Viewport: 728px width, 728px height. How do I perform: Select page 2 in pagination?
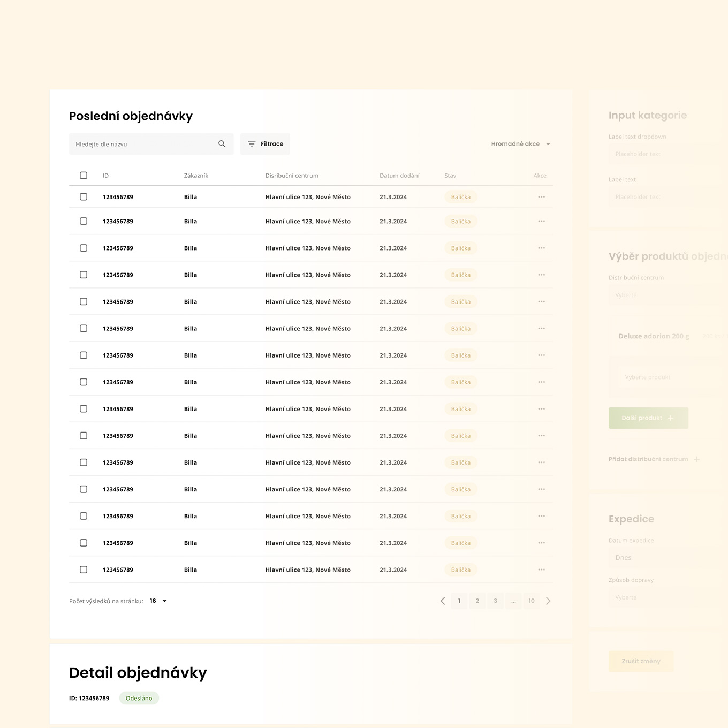(477, 601)
